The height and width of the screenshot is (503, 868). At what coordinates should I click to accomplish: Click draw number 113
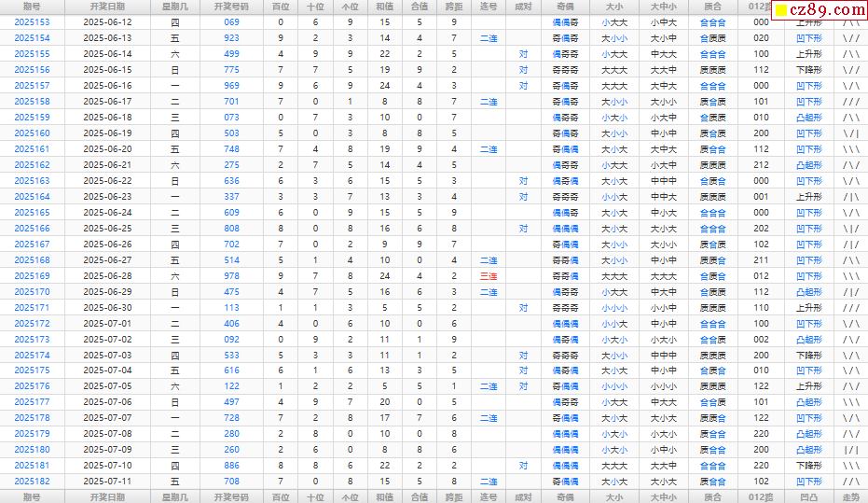pyautogui.click(x=231, y=308)
